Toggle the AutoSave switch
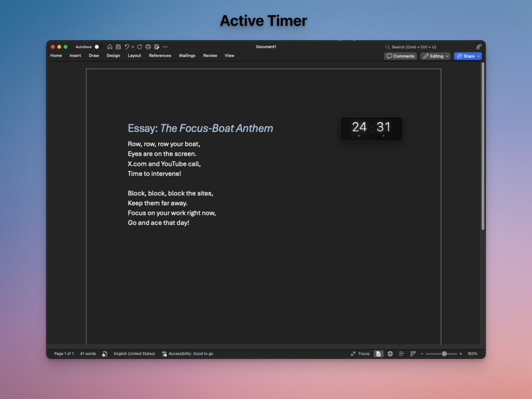Viewport: 532px width, 399px height. pos(99,47)
